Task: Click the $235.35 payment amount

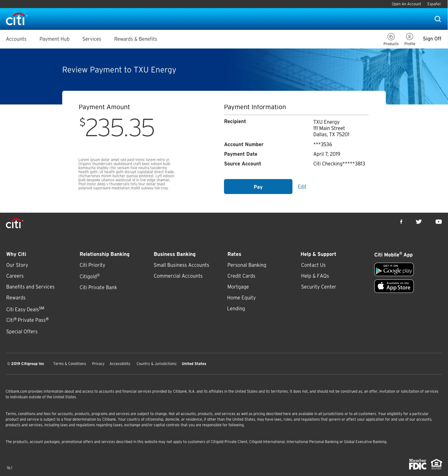Action: pyautogui.click(x=117, y=127)
